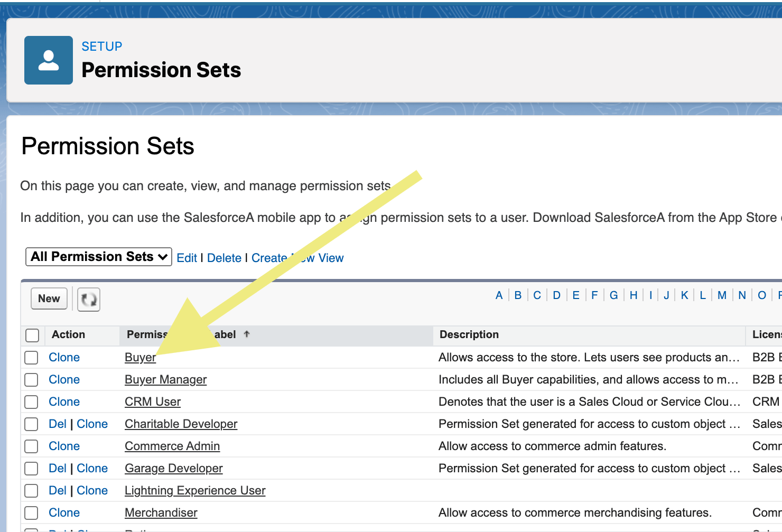Toggle the select-all checkbox in table header
This screenshot has height=532, width=782.
[32, 335]
